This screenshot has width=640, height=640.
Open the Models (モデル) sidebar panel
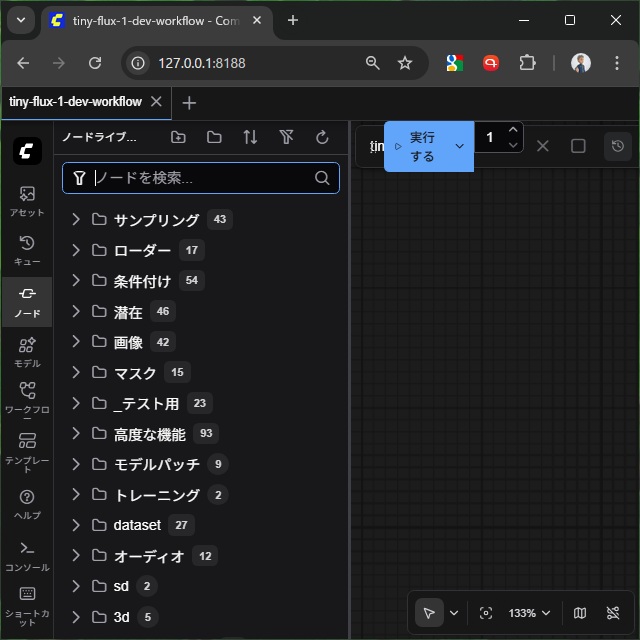27,351
